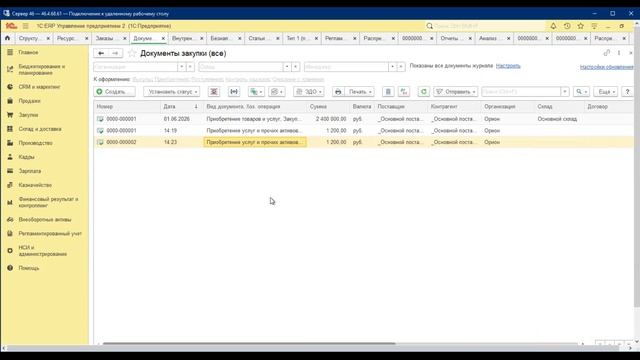640x360 pixels.
Task: Open the history clock icon
Action: [x=567, y=26]
